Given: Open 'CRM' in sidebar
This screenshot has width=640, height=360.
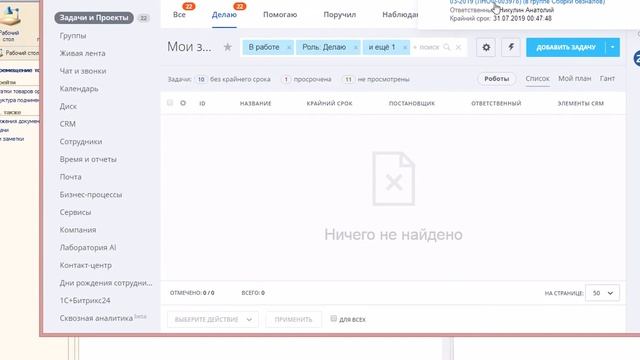Looking at the screenshot, I should coord(67,124).
